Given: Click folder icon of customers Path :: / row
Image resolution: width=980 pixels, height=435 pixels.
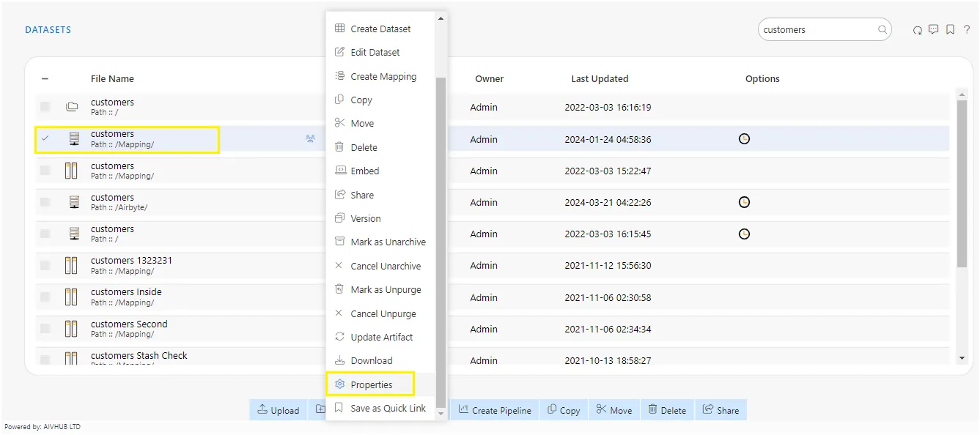Looking at the screenshot, I should (x=72, y=107).
